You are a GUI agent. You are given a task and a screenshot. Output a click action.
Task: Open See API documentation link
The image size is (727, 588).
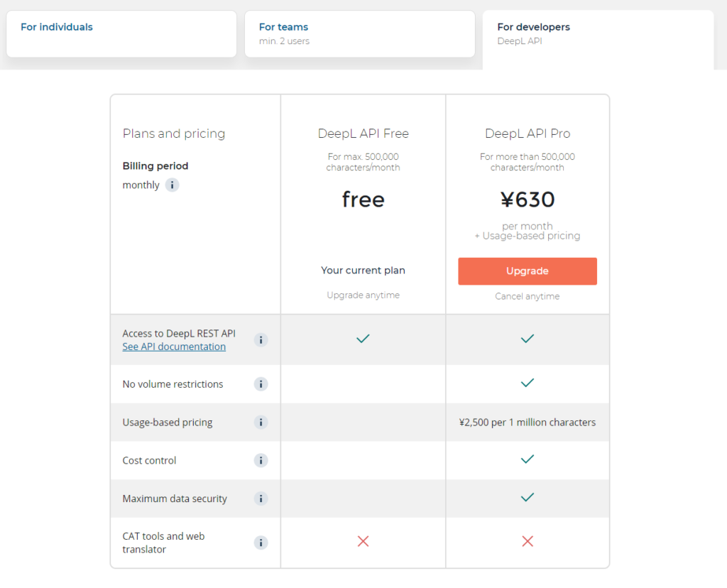point(174,347)
